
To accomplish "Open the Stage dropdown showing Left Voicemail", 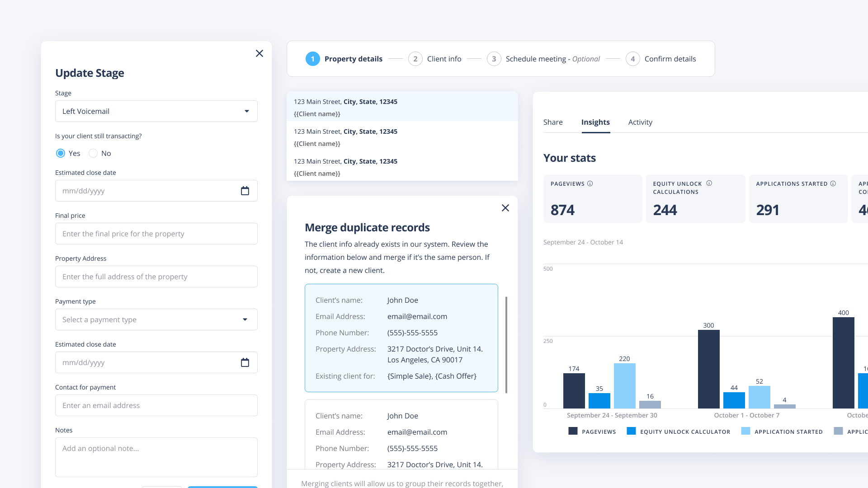I will pyautogui.click(x=156, y=111).
